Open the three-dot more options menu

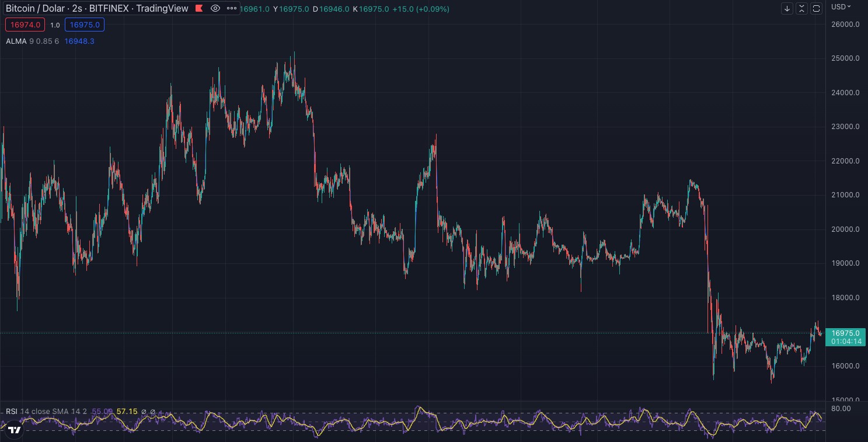[232, 8]
